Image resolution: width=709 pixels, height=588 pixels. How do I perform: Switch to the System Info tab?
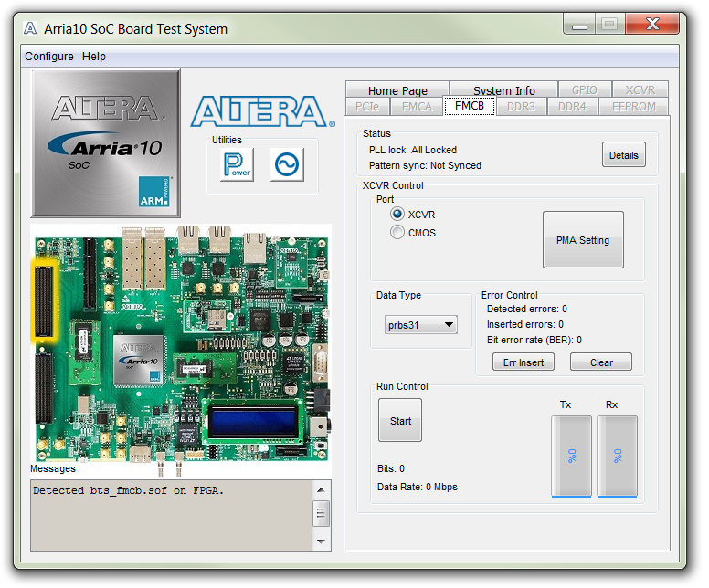point(504,90)
